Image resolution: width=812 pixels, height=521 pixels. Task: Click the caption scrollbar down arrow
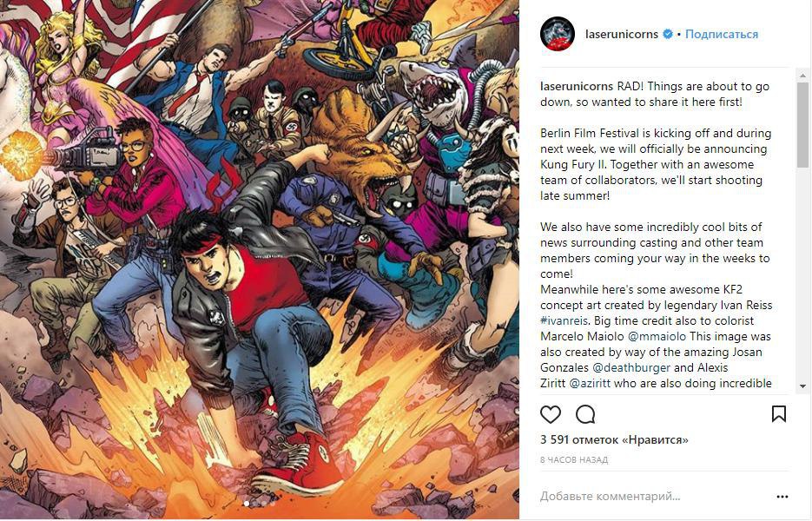pos(802,386)
